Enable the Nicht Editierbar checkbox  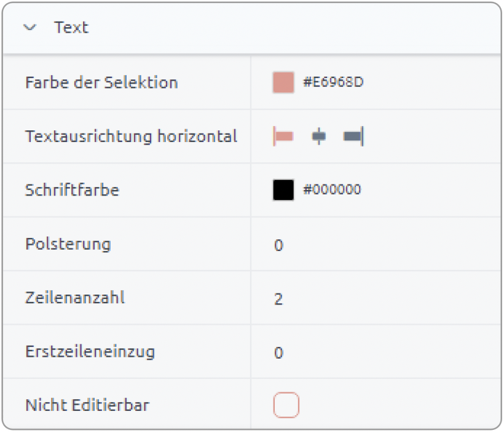[286, 405]
